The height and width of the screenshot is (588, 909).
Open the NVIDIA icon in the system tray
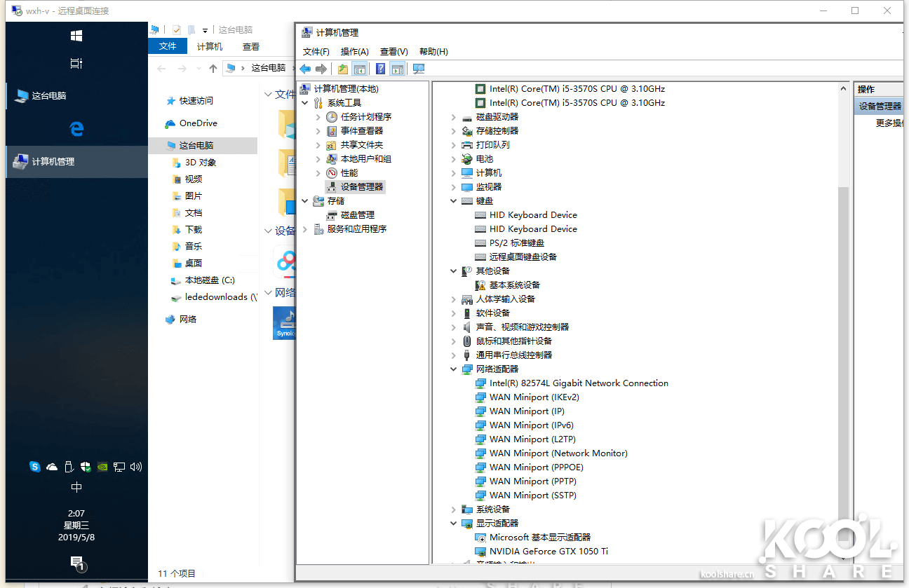pos(102,467)
